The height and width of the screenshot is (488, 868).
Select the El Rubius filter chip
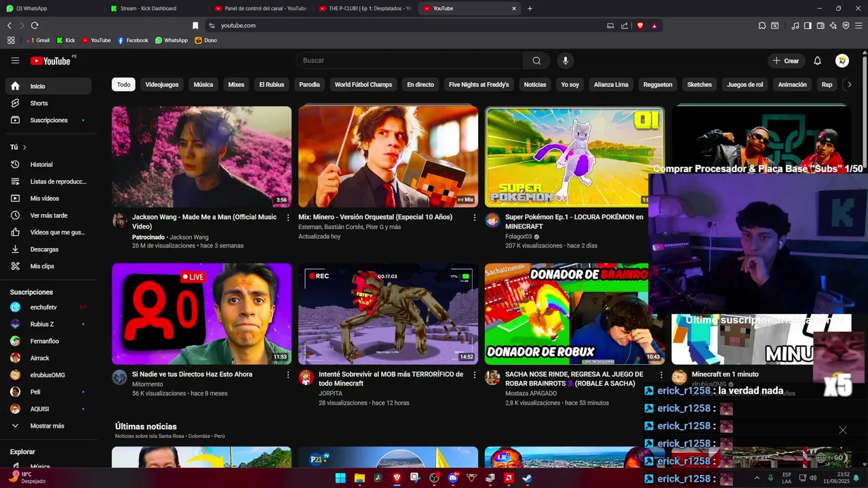point(271,85)
